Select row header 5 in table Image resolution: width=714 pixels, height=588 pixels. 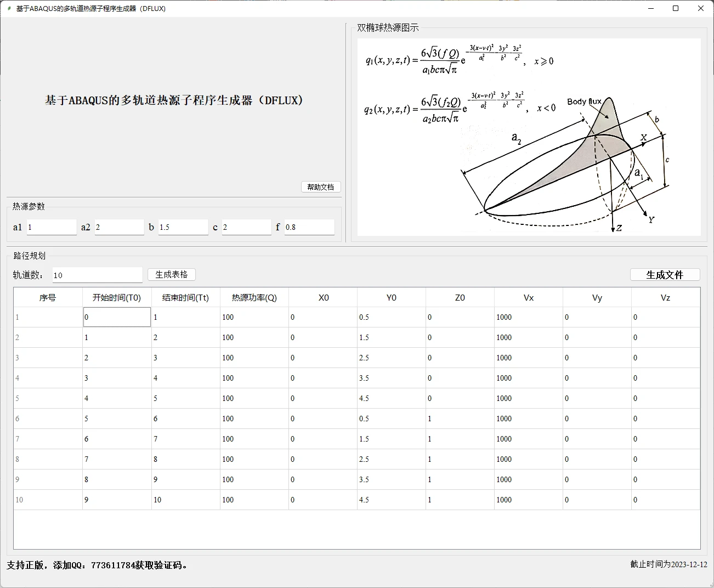pyautogui.click(x=48, y=398)
